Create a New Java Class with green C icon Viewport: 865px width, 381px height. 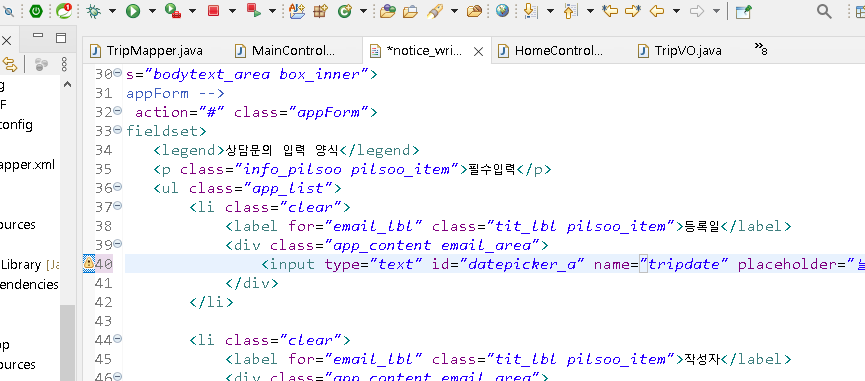point(345,10)
